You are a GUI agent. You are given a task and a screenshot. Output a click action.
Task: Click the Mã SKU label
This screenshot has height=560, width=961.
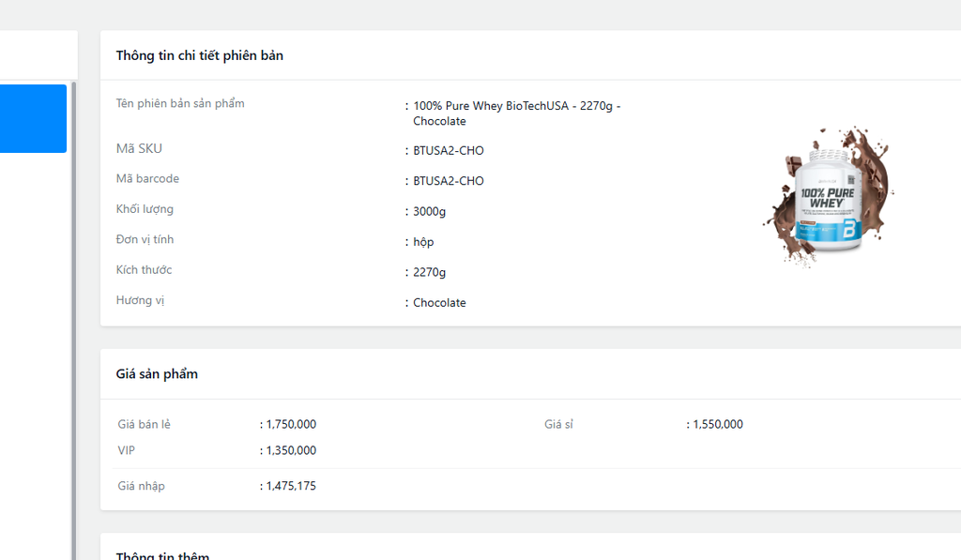point(139,149)
